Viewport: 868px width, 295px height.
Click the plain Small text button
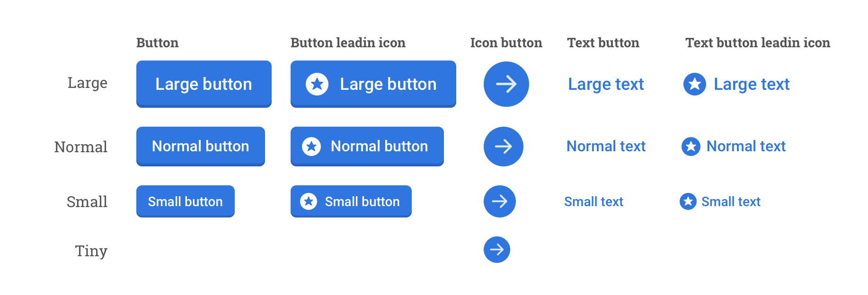pos(593,202)
